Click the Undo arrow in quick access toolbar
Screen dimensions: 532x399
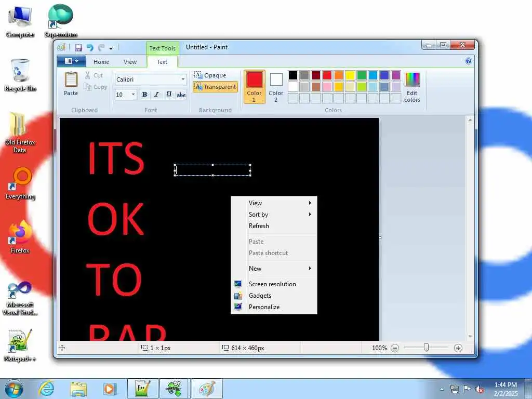(90, 47)
